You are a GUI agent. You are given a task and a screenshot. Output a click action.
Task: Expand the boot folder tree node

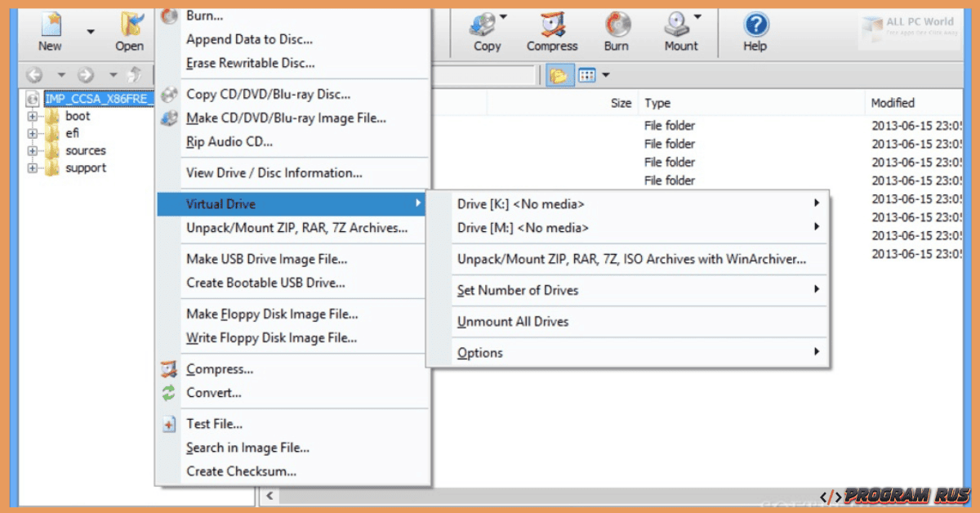[x=33, y=117]
